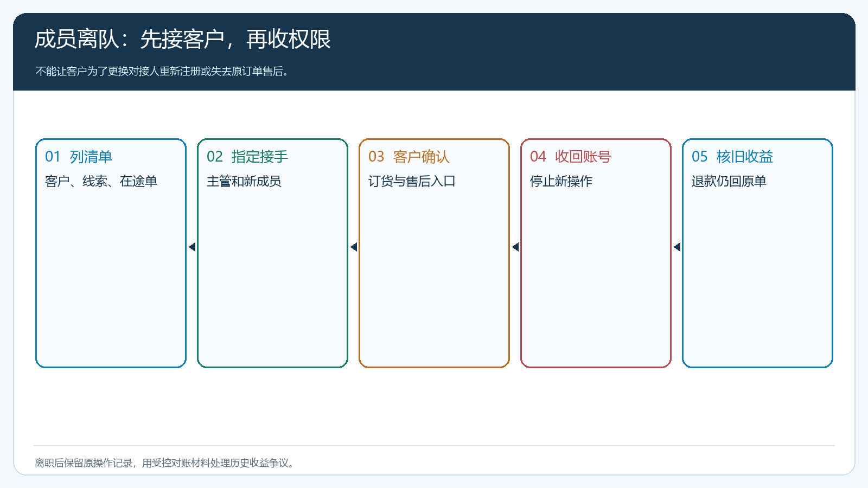Select the 04 收回账号 card heading

tap(571, 157)
